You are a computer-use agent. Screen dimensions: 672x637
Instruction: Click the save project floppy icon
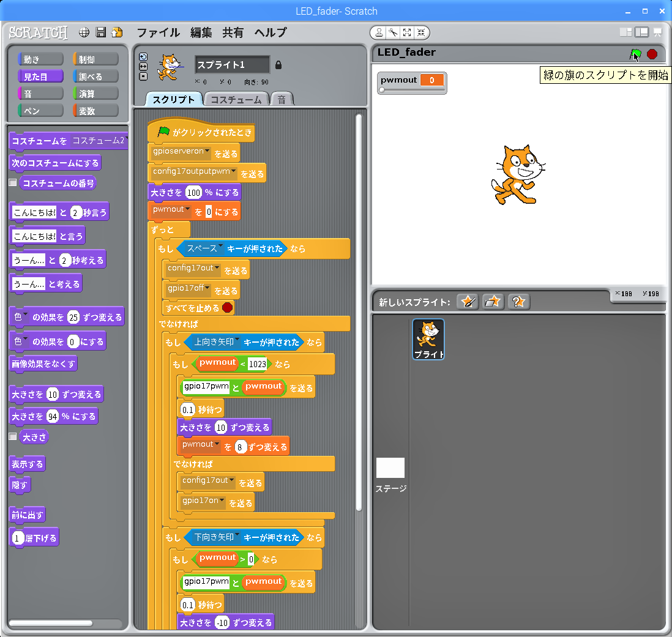pos(101,32)
